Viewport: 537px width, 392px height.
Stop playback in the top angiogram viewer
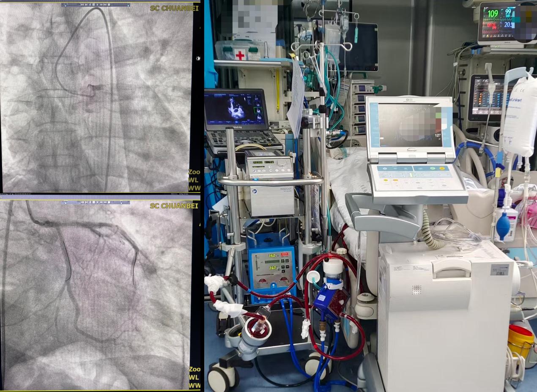coord(93,5)
